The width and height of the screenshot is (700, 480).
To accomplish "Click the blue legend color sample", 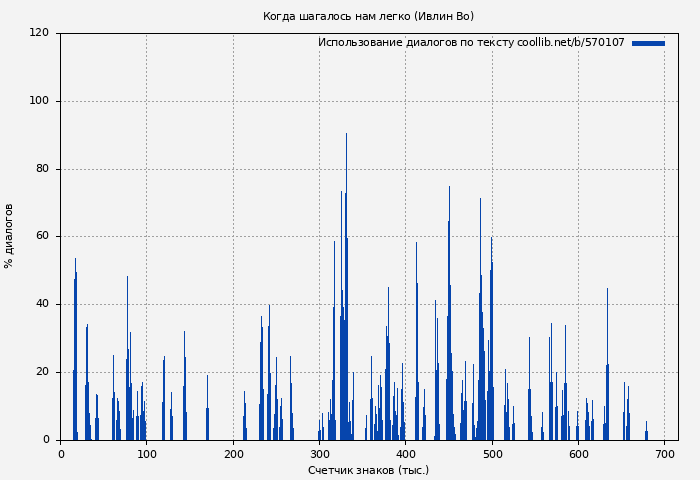I will click(648, 43).
